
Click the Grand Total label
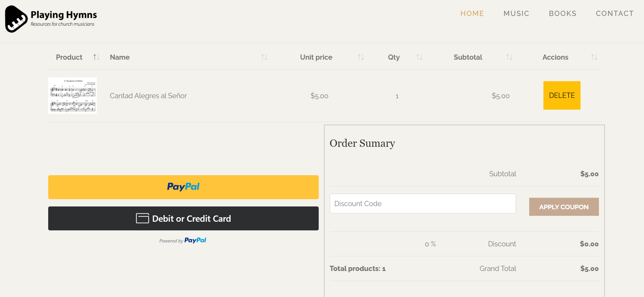pyautogui.click(x=498, y=269)
